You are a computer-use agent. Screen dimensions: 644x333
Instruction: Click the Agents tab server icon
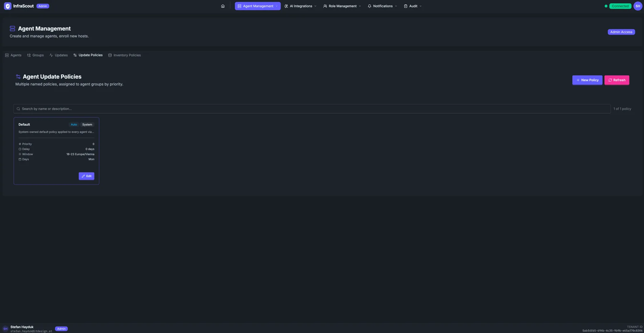click(x=7, y=55)
